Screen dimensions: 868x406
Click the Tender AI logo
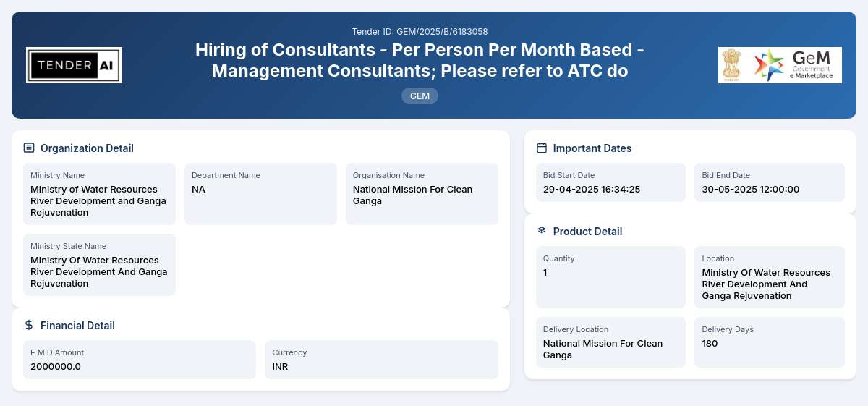(74, 65)
